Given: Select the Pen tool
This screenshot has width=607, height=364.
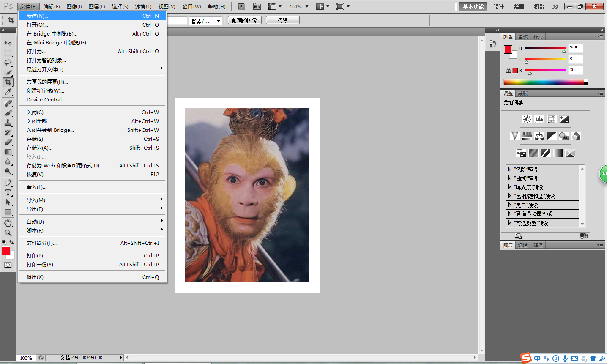Looking at the screenshot, I should pyautogui.click(x=8, y=183).
